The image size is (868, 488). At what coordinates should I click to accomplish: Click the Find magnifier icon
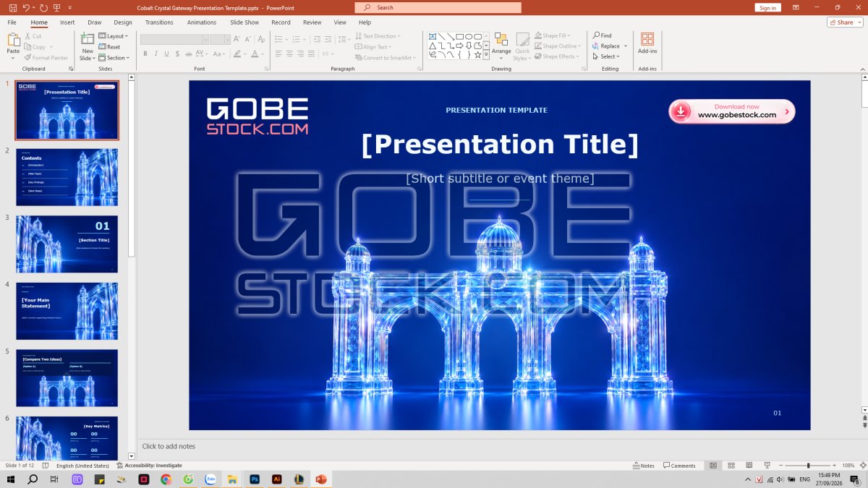pos(596,35)
